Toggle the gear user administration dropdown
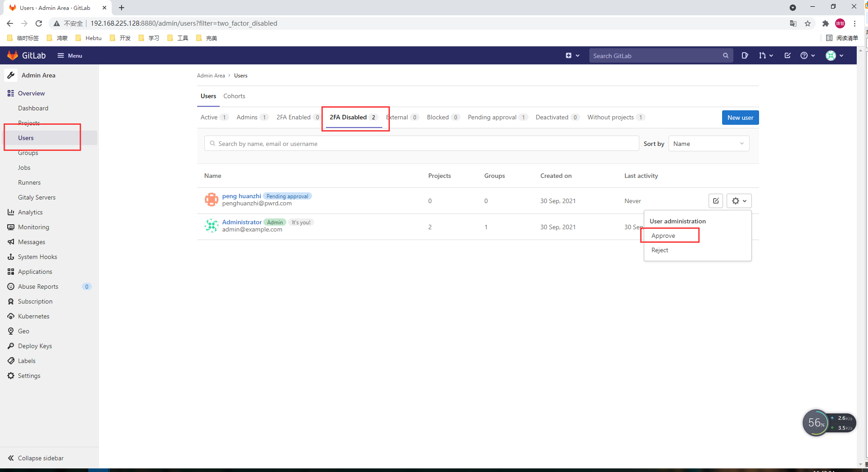The height and width of the screenshot is (472, 868). coord(739,201)
